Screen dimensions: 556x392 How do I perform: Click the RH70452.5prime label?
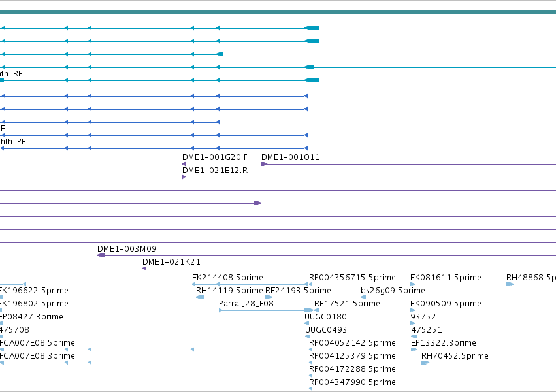click(455, 356)
